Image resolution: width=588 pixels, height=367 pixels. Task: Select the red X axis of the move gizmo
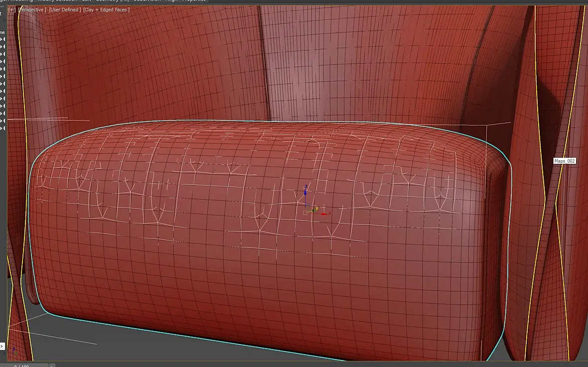click(x=325, y=214)
